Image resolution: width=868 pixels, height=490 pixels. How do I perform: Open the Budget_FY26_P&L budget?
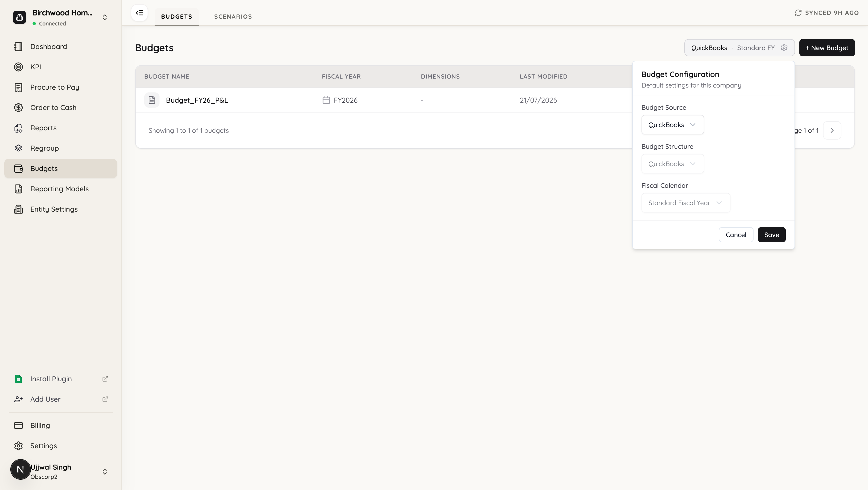(197, 100)
